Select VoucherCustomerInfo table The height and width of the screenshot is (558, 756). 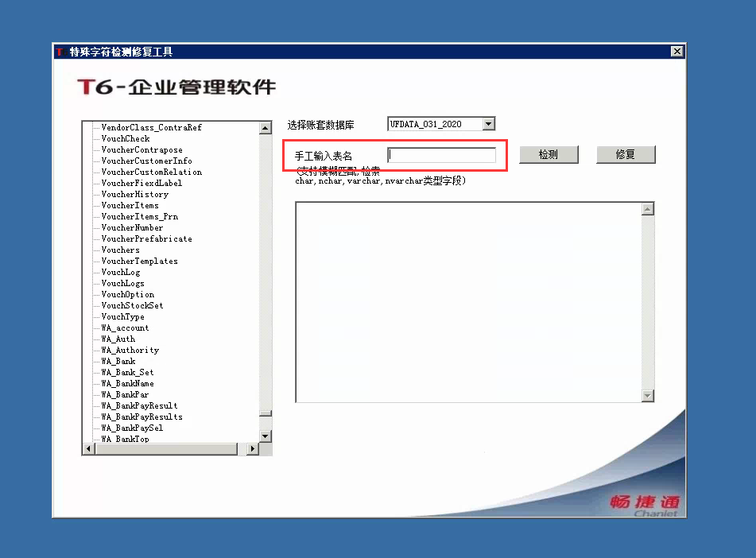[146, 161]
